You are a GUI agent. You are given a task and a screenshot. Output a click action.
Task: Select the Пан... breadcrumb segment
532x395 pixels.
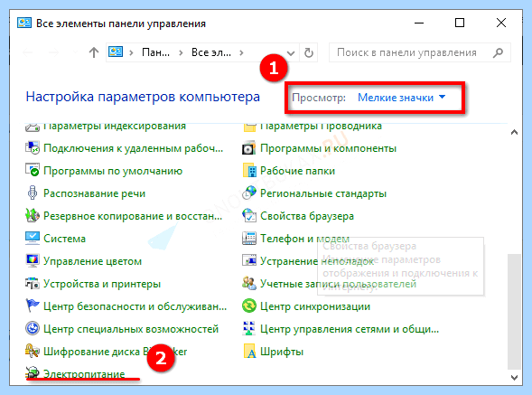coord(155,52)
